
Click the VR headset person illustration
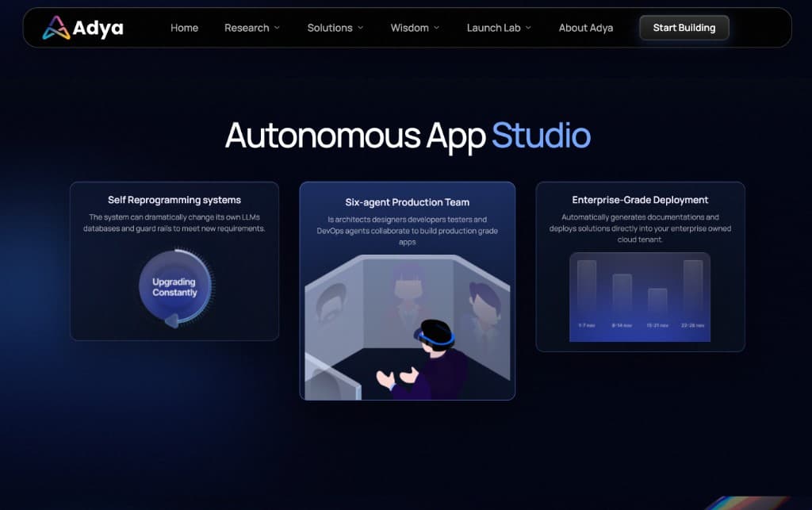click(x=422, y=359)
